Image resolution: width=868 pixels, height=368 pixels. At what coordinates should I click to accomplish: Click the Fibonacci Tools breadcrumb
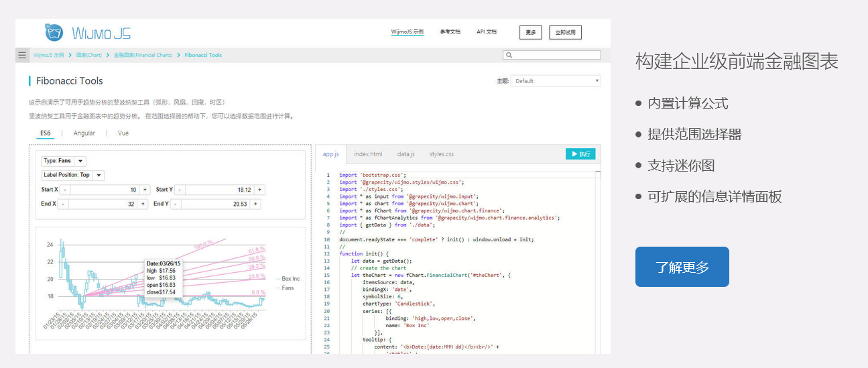point(203,55)
